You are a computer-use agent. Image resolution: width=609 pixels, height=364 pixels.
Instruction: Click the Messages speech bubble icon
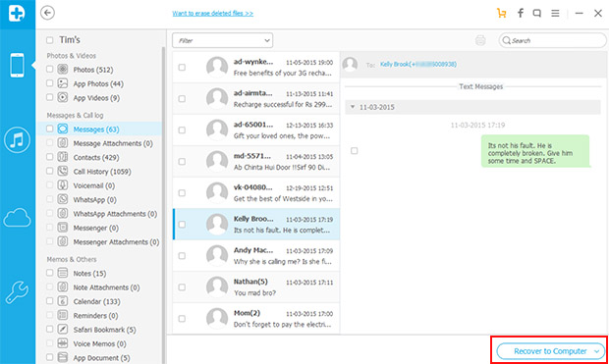[63, 129]
